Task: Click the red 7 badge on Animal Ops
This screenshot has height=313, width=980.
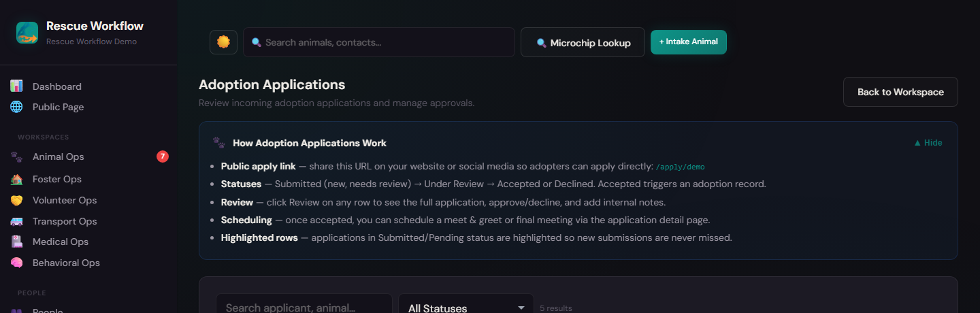Action: point(163,156)
